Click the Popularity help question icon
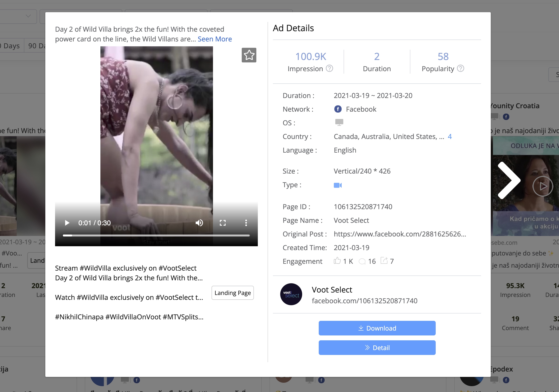The height and width of the screenshot is (392, 559). click(x=461, y=69)
